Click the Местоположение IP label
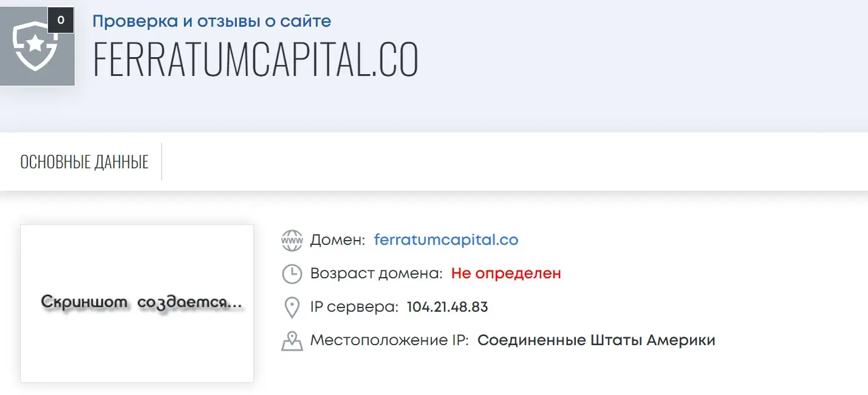Viewport: 868px width, 395px height. (x=389, y=340)
